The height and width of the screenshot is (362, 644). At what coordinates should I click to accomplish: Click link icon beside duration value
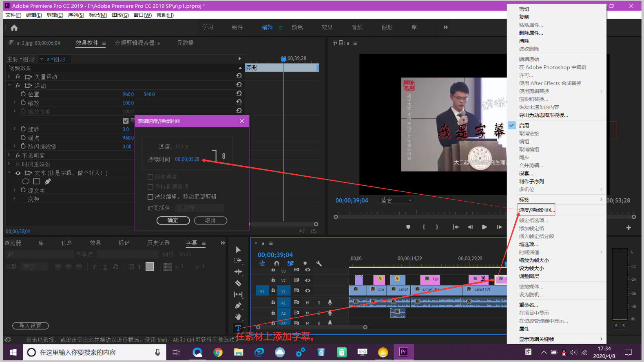click(224, 156)
